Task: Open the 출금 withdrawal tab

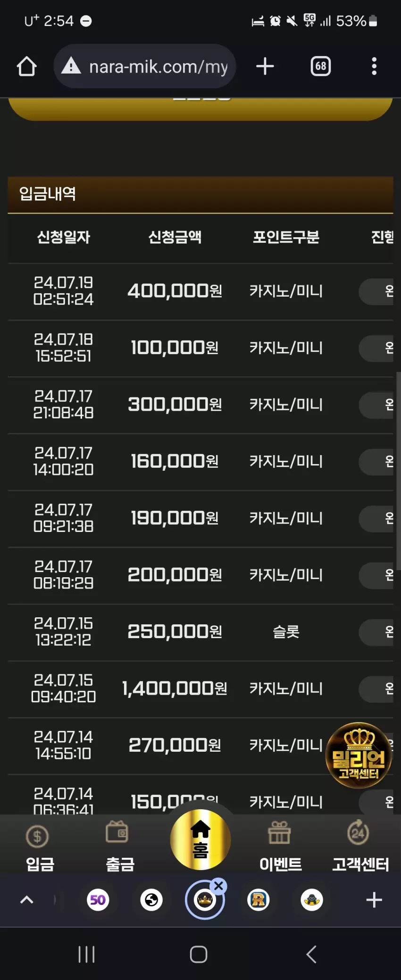Action: pos(120,846)
